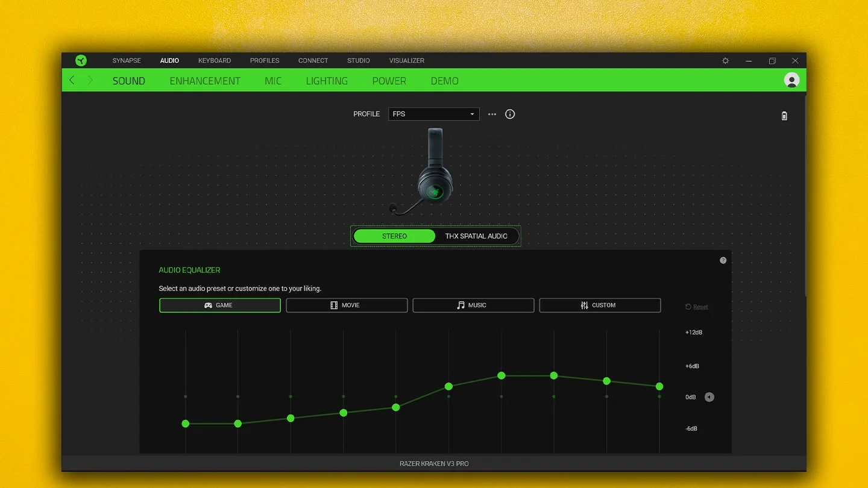Open profile info circle icon
The width and height of the screenshot is (868, 488).
click(x=510, y=114)
